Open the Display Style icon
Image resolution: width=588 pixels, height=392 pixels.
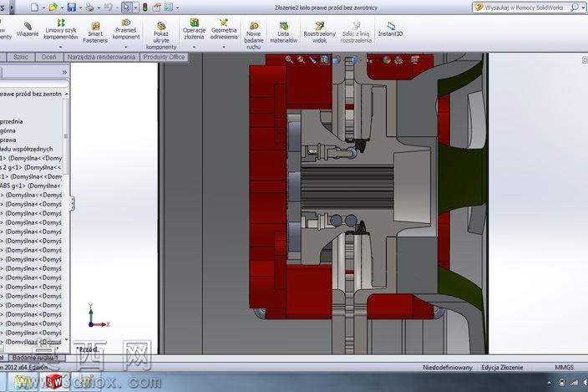(352, 59)
